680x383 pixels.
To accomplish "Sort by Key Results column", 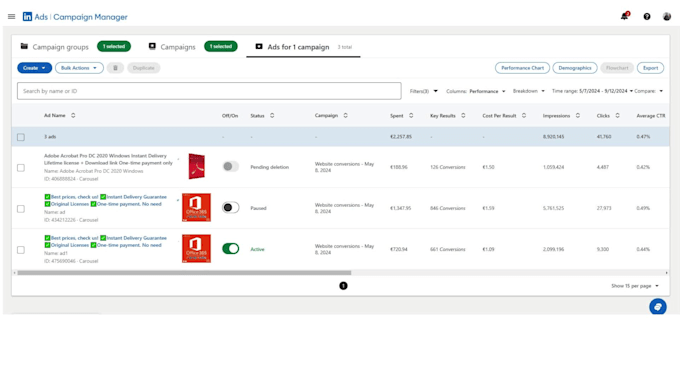I will click(463, 115).
